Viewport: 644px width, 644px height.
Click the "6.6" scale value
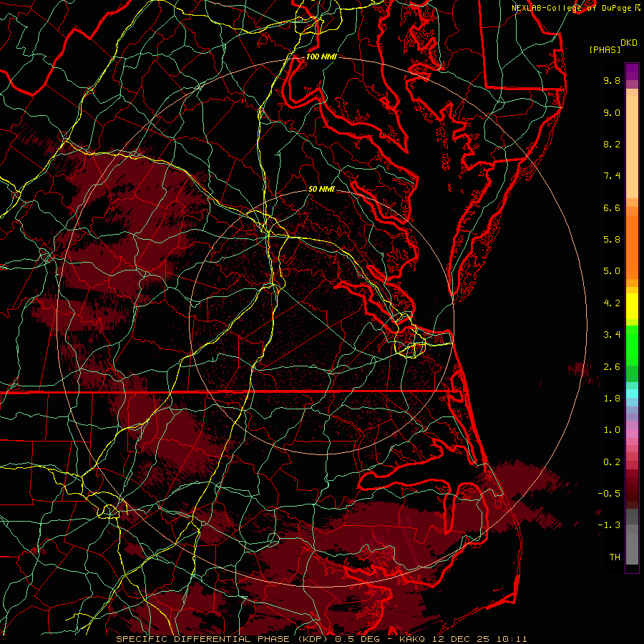point(612,208)
